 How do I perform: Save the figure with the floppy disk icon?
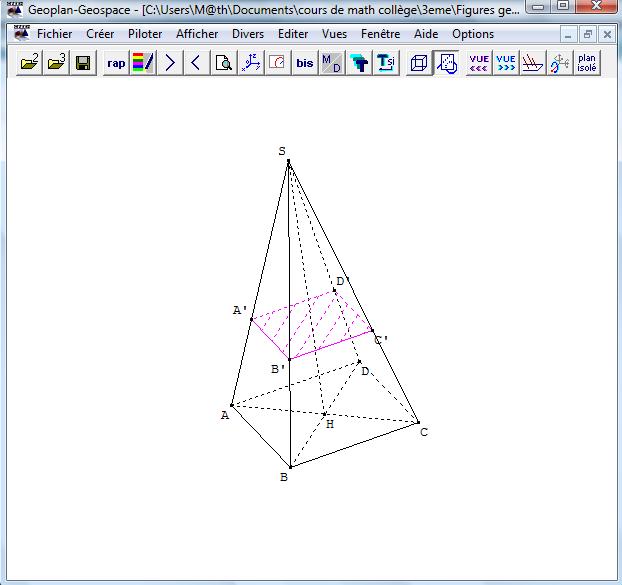point(83,63)
